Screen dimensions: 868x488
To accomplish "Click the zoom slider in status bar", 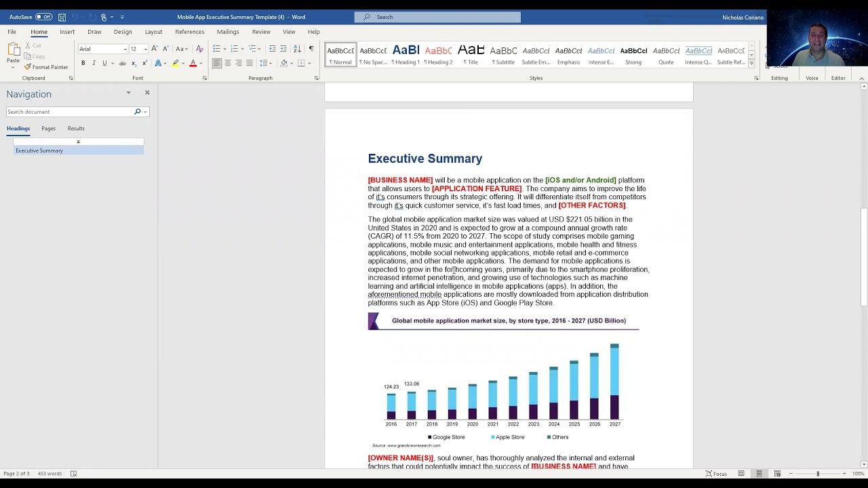I will (817, 474).
